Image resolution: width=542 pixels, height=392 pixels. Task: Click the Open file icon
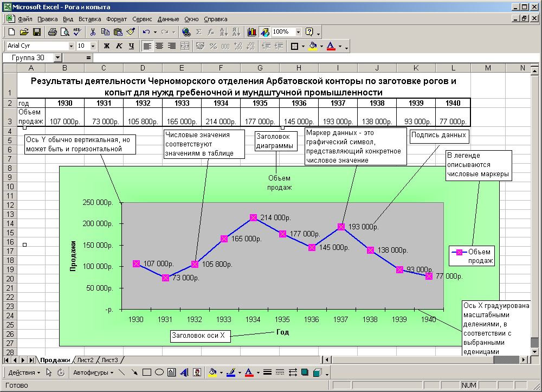click(24, 32)
